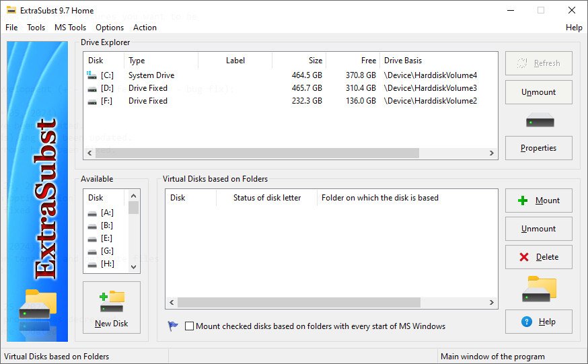Select [G:] in Available list
The image size is (588, 364).
107,251
